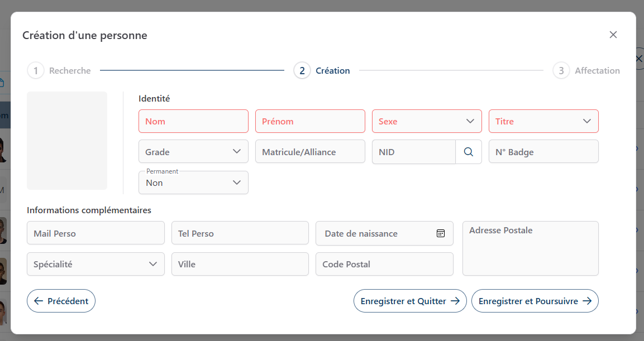Expand the Spécialité dropdown
This screenshot has height=341, width=644.
[96, 264]
